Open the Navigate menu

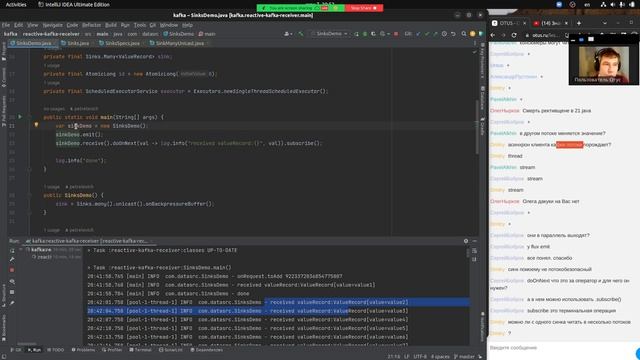[53, 25]
